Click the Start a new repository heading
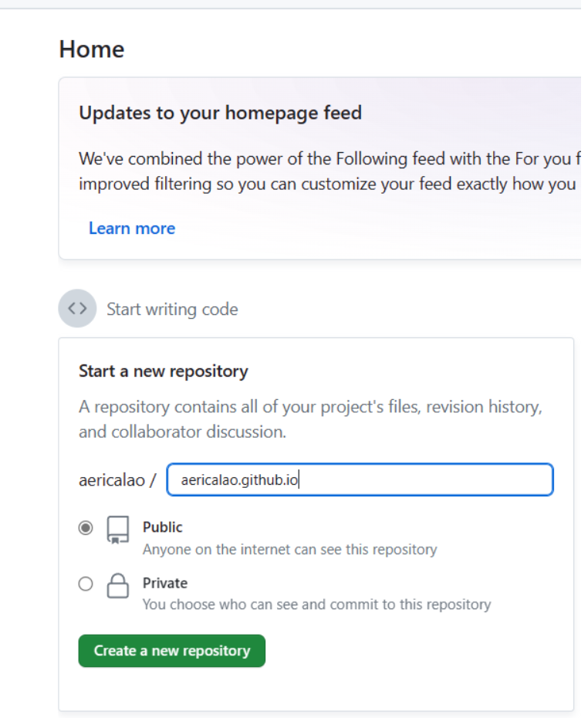The height and width of the screenshot is (718, 588). (x=164, y=371)
